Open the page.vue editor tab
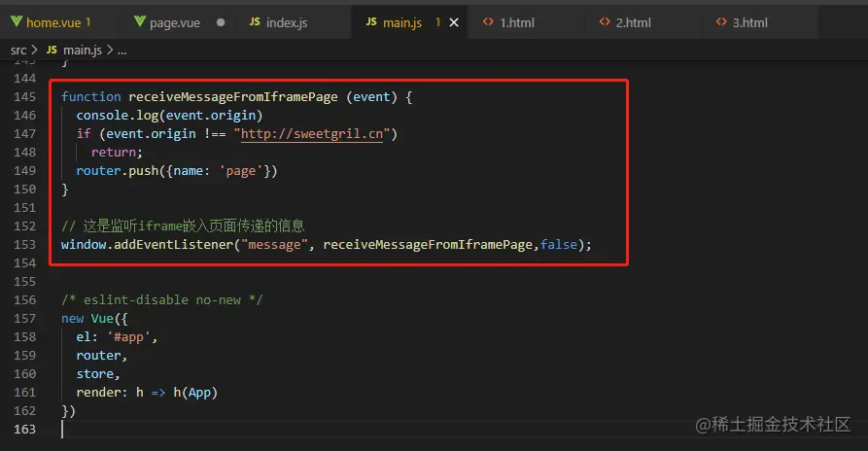The height and width of the screenshot is (451, 868). coord(177,22)
